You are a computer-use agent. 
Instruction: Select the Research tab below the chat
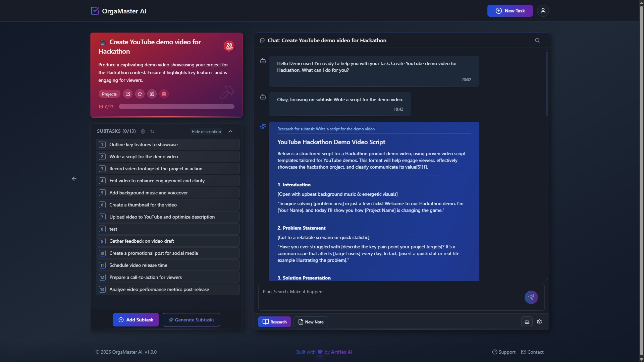(274, 322)
